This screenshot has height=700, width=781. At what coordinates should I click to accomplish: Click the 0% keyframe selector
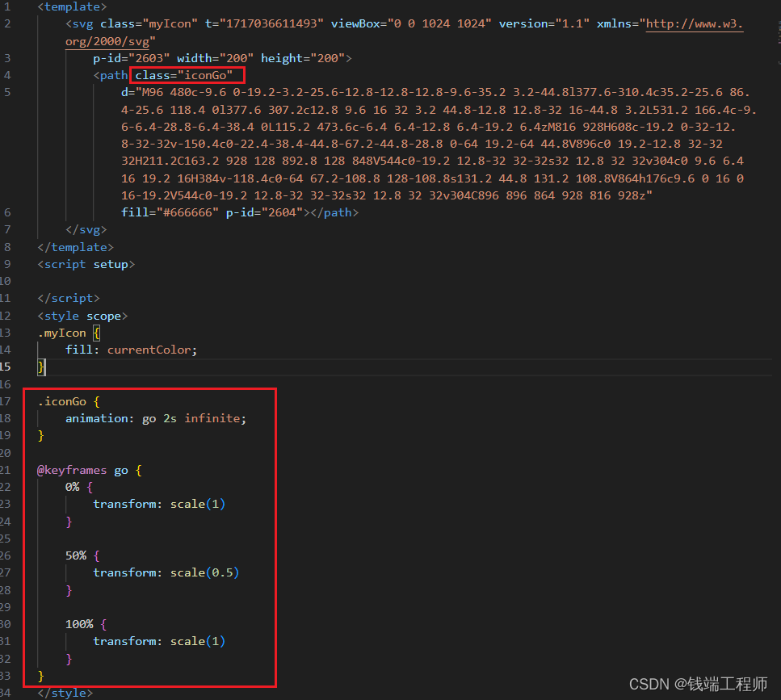[x=72, y=488]
